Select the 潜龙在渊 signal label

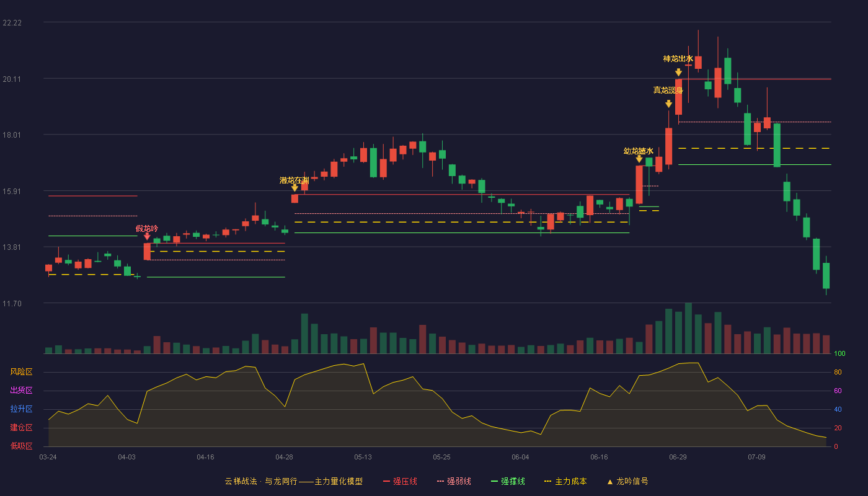coord(294,180)
